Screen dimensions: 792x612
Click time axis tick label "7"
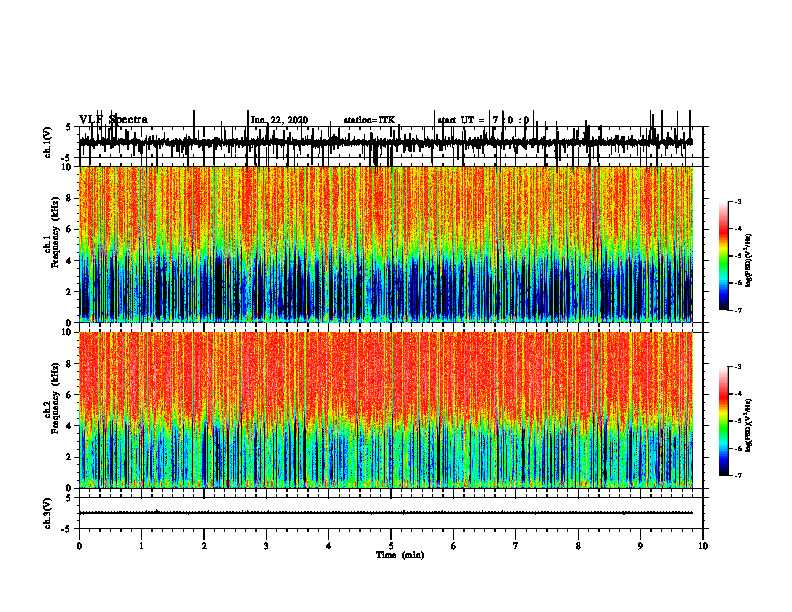(516, 546)
